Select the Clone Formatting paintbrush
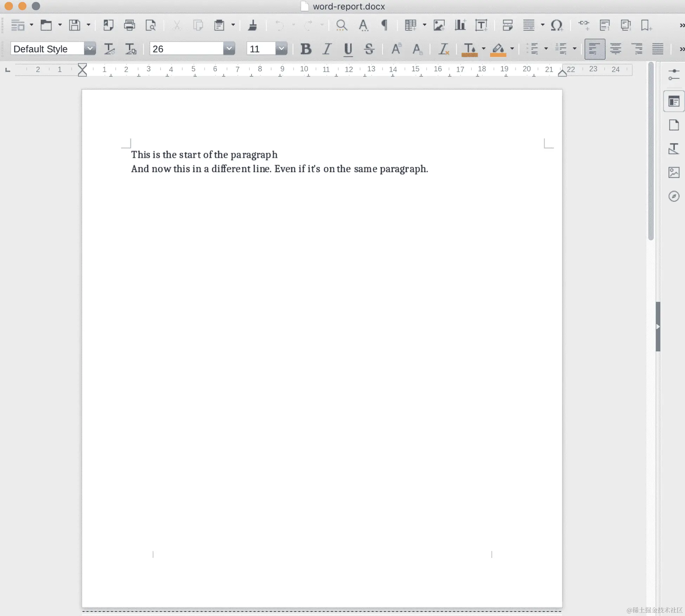The height and width of the screenshot is (616, 685). click(253, 25)
